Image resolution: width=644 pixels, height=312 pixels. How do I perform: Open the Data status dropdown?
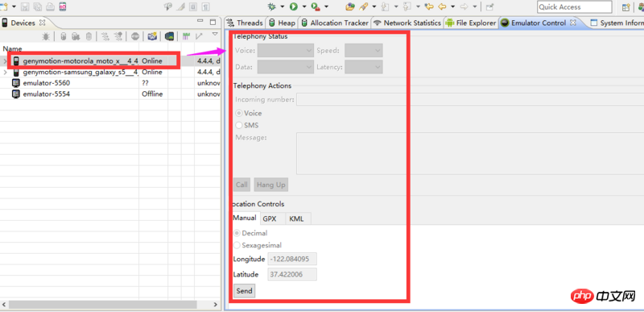pyautogui.click(x=286, y=67)
